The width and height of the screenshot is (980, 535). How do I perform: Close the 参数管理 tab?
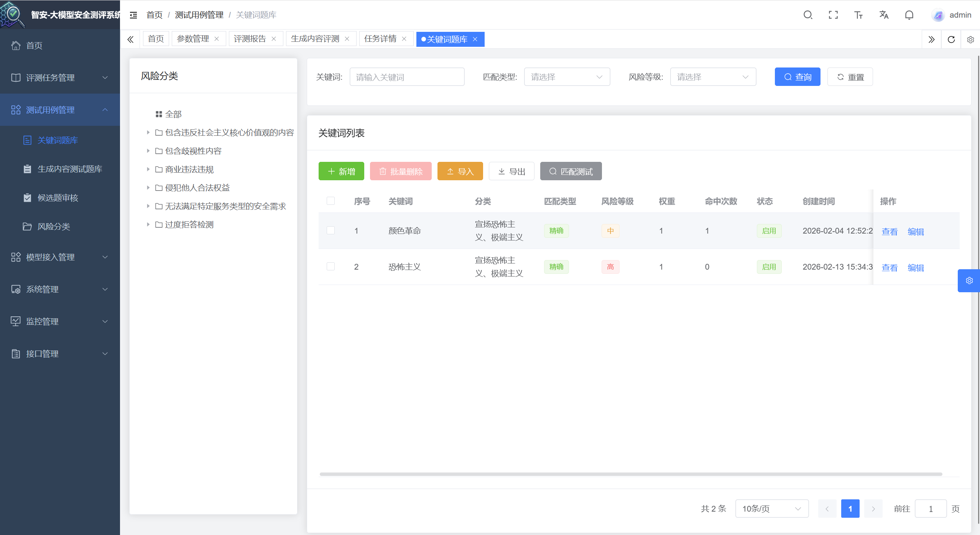pos(217,39)
